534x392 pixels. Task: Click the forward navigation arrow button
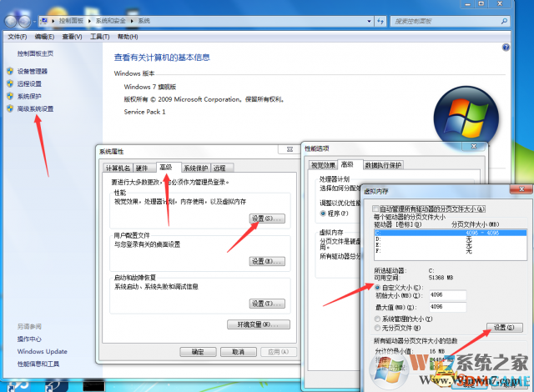[24, 22]
